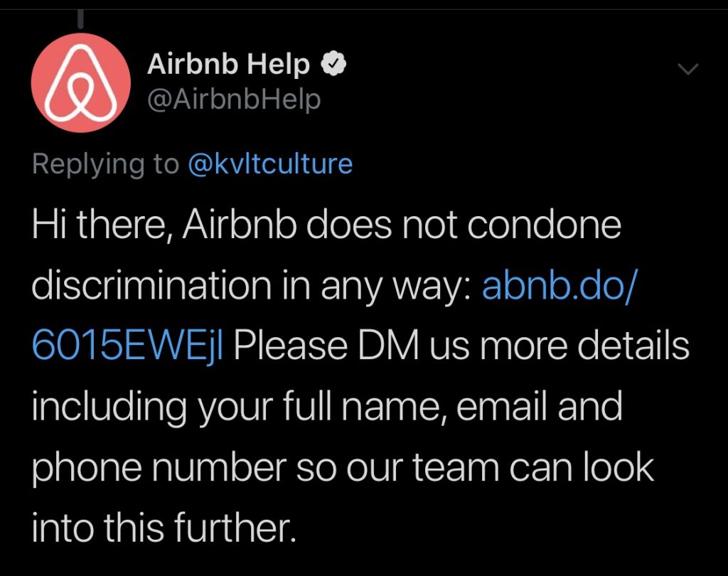The image size is (728, 576).
Task: Select the @AirbnbHelp handle
Action: (234, 100)
